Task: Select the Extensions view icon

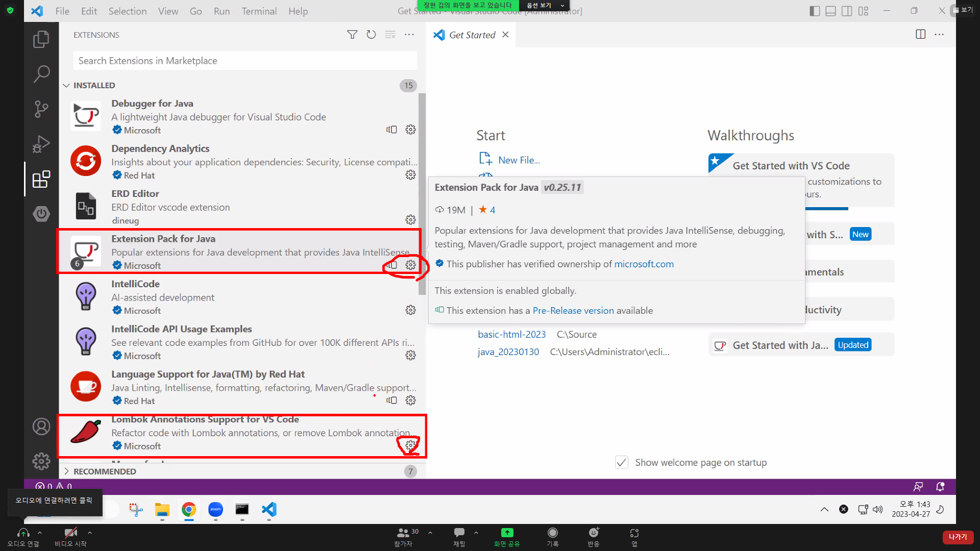Action: pyautogui.click(x=41, y=179)
